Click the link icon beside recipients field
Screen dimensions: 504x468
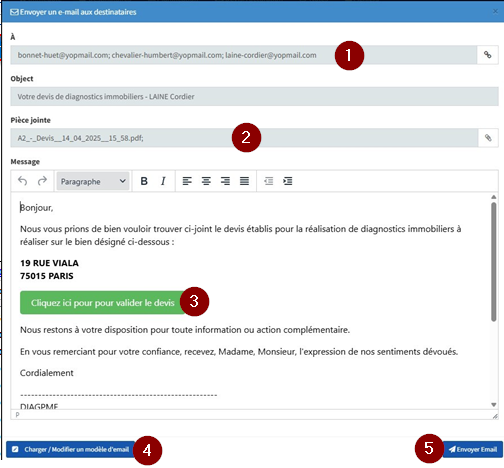pos(487,55)
